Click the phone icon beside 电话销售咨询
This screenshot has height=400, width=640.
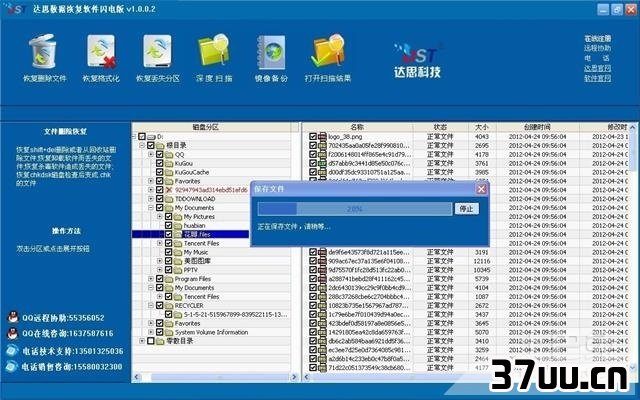[x=13, y=366]
